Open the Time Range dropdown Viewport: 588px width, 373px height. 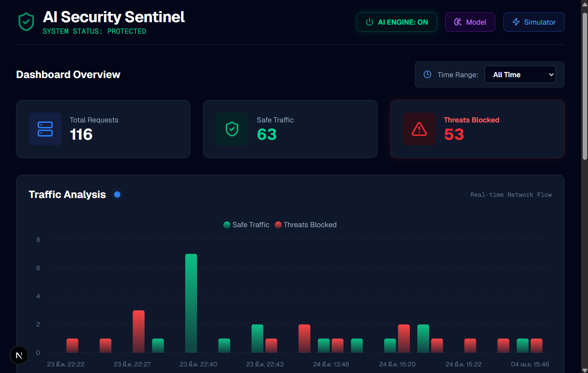click(520, 74)
